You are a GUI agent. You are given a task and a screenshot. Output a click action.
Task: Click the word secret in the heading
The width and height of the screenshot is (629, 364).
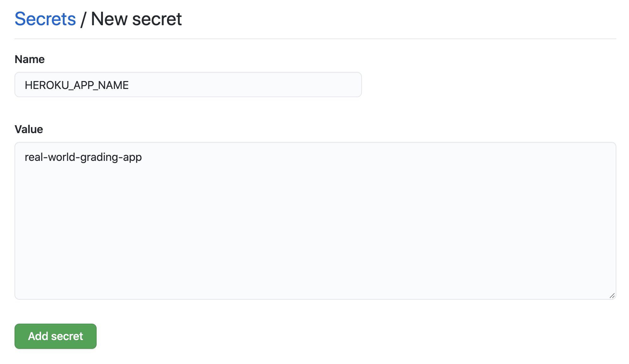point(157,19)
